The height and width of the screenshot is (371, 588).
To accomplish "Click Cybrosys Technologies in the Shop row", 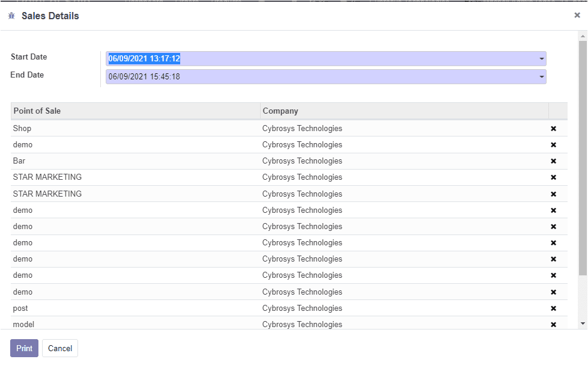I will click(302, 129).
